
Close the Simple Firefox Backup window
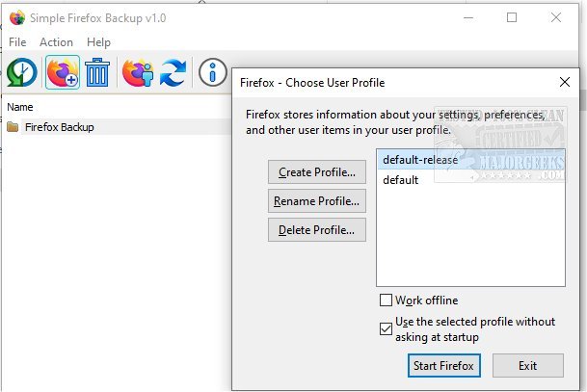click(556, 17)
